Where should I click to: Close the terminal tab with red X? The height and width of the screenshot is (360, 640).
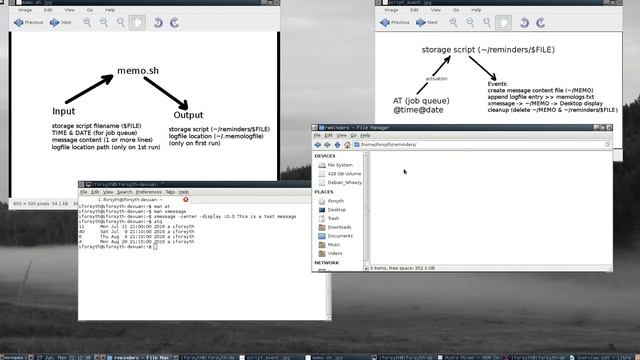[x=186, y=200]
